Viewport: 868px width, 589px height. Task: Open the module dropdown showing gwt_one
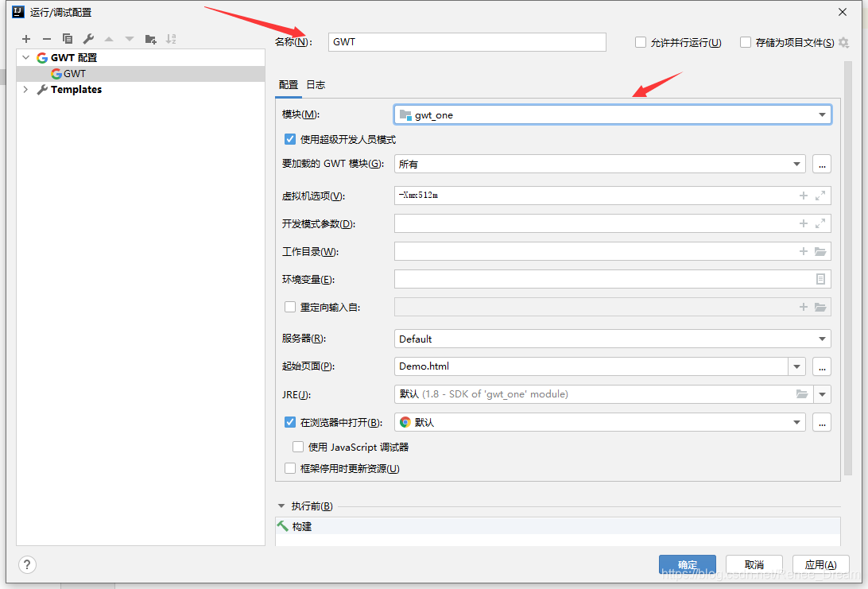pyautogui.click(x=613, y=114)
